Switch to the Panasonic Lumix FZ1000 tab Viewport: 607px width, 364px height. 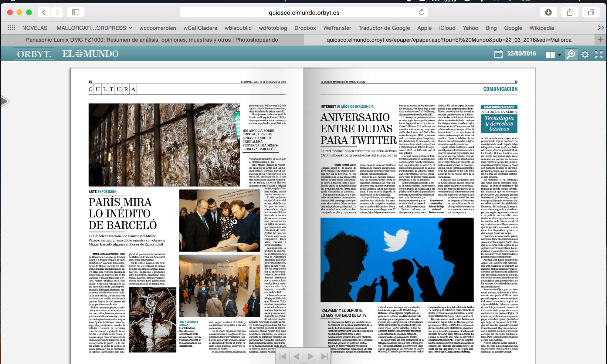tap(152, 40)
